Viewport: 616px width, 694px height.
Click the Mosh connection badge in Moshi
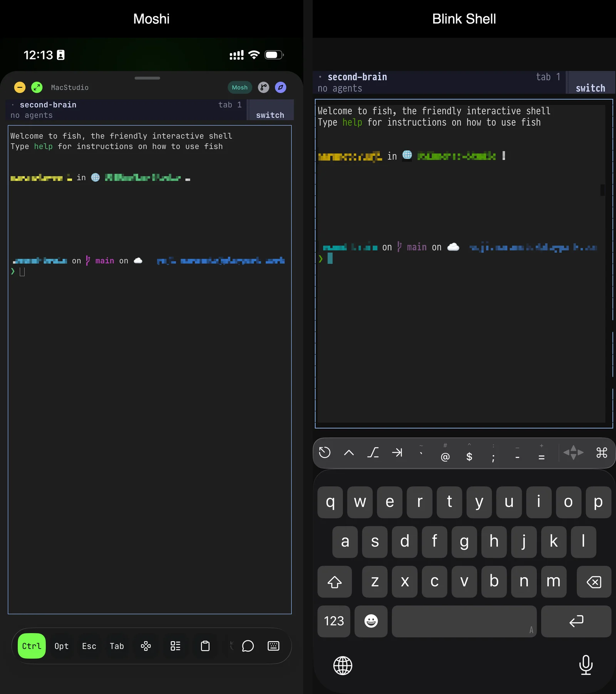239,87
